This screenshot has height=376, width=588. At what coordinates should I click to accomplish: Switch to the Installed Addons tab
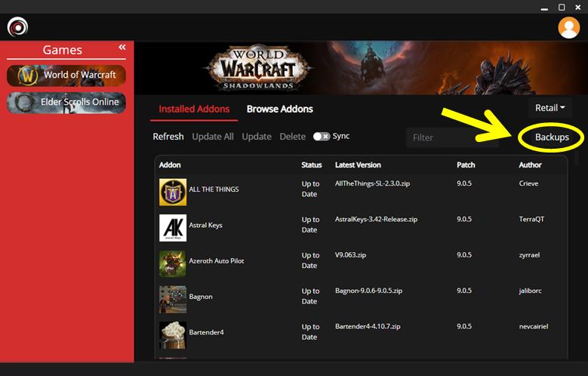[x=194, y=109]
